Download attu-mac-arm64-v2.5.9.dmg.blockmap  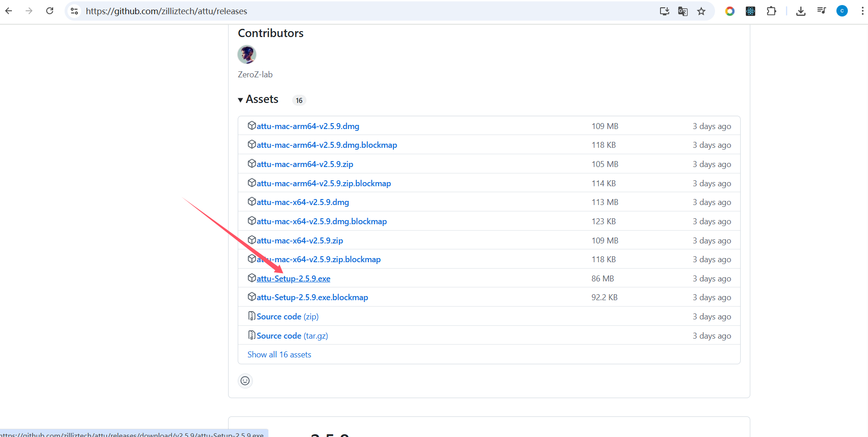pyautogui.click(x=327, y=145)
